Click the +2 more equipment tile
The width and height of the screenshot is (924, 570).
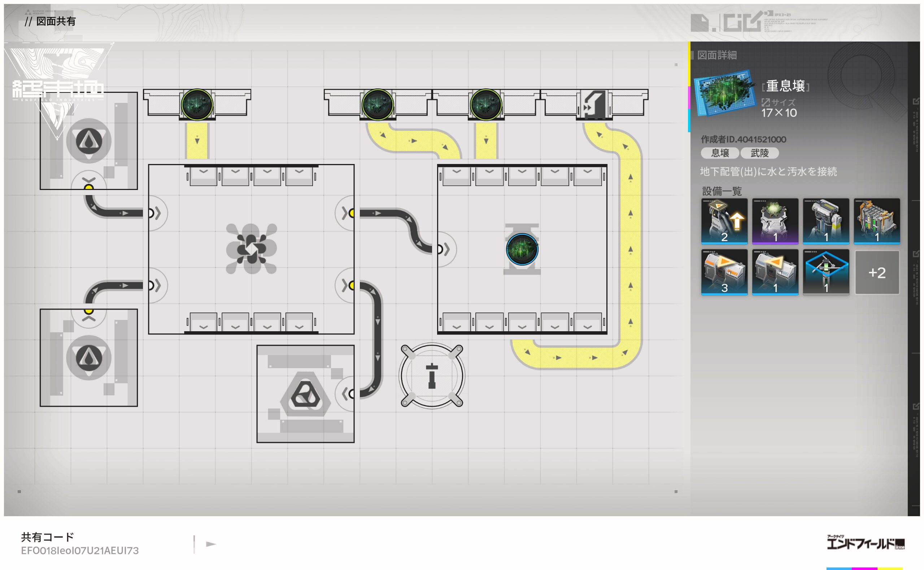coord(877,273)
